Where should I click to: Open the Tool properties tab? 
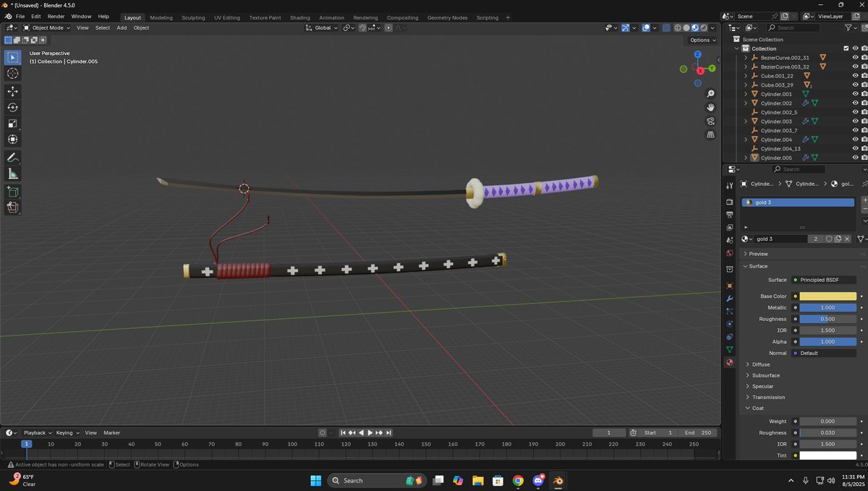click(x=729, y=186)
